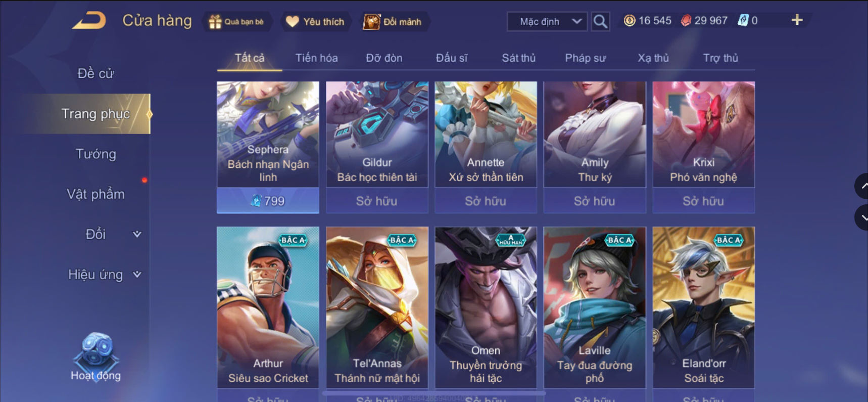Click the gold coin balance icon
The height and width of the screenshot is (402, 868).
(x=629, y=21)
